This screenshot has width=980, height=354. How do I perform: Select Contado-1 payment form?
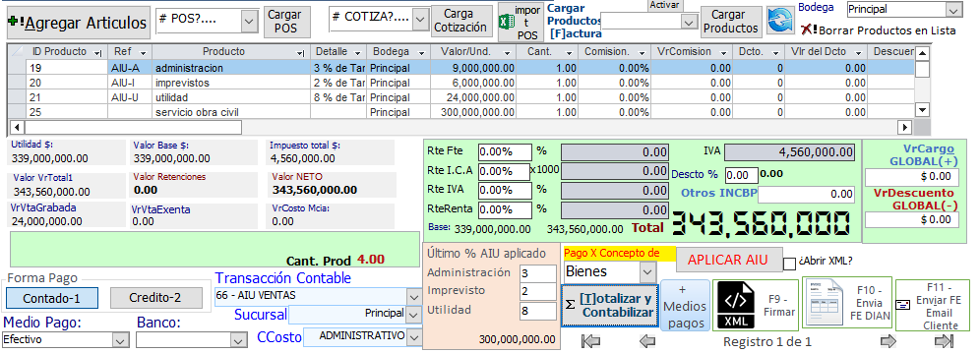point(52,298)
